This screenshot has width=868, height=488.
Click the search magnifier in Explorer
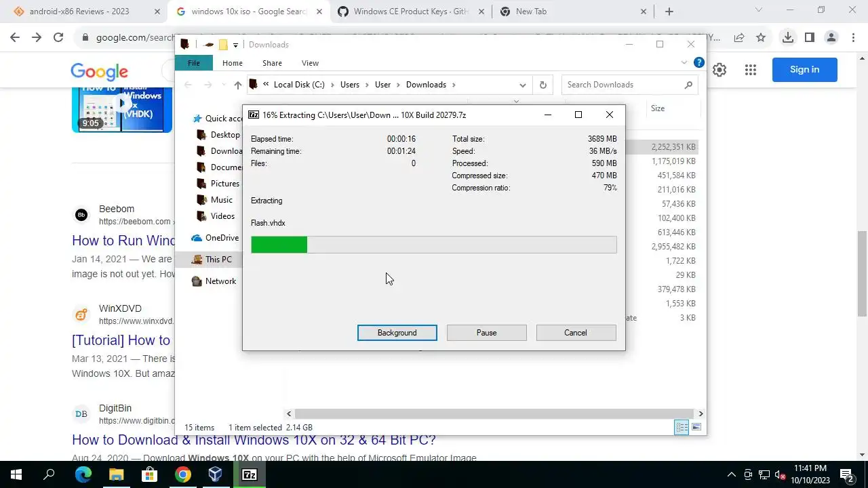click(688, 85)
